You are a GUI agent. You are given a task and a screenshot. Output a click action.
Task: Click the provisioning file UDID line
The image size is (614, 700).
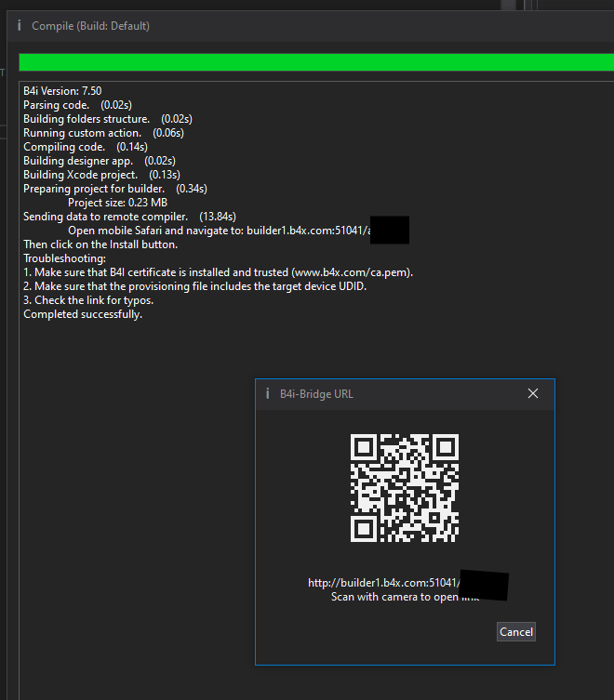(x=194, y=286)
